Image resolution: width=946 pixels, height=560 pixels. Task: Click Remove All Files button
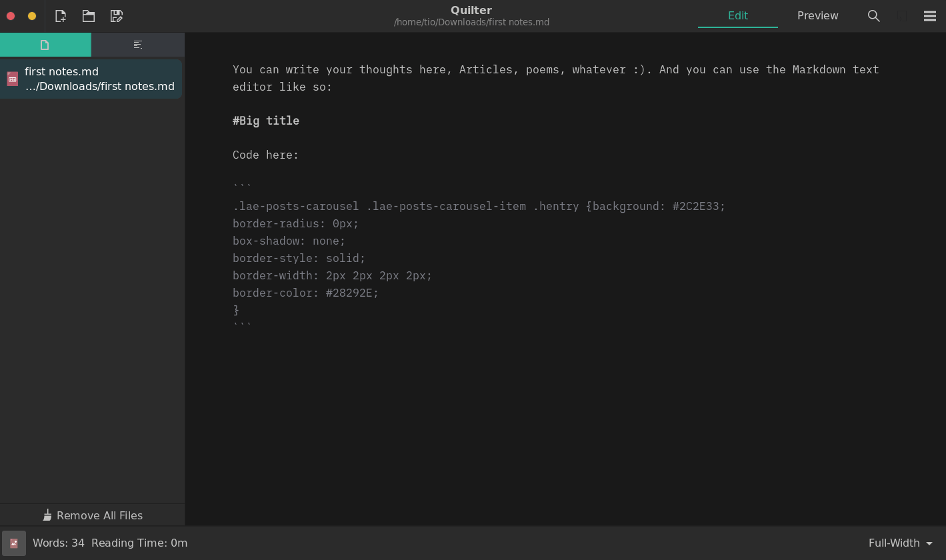[x=93, y=515]
